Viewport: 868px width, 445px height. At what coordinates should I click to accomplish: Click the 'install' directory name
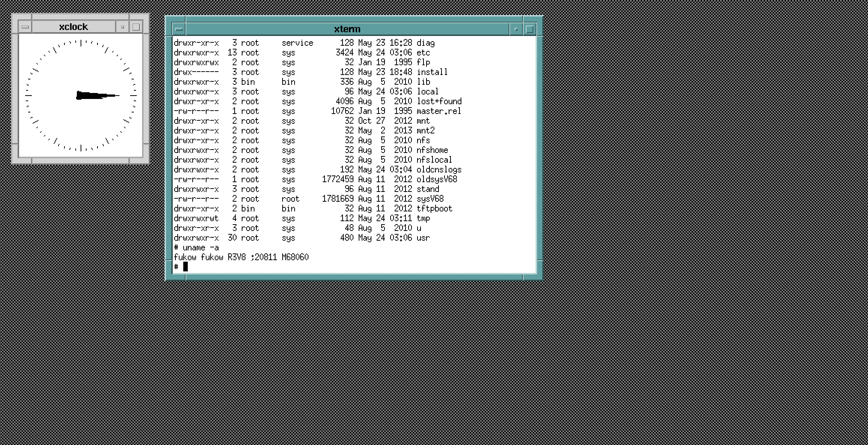point(433,72)
